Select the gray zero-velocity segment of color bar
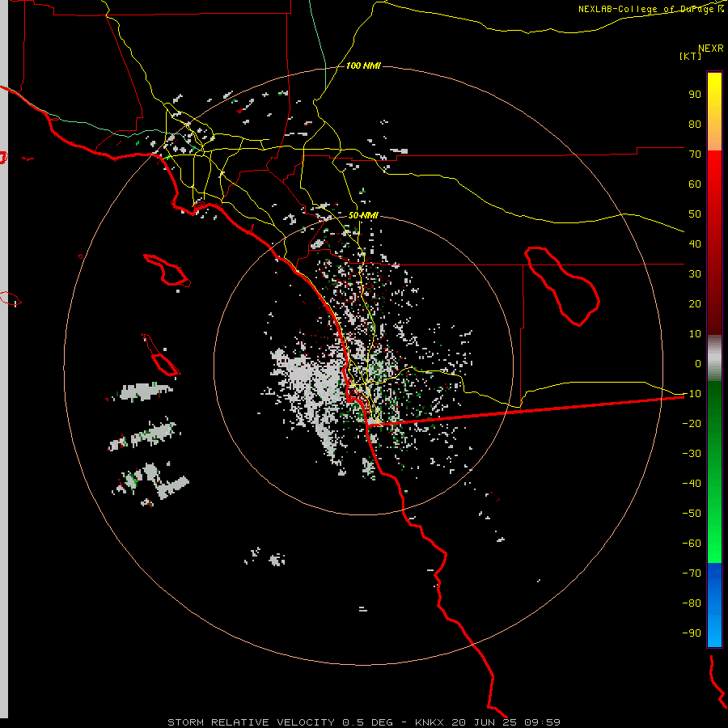Image resolution: width=728 pixels, height=728 pixels. click(714, 358)
